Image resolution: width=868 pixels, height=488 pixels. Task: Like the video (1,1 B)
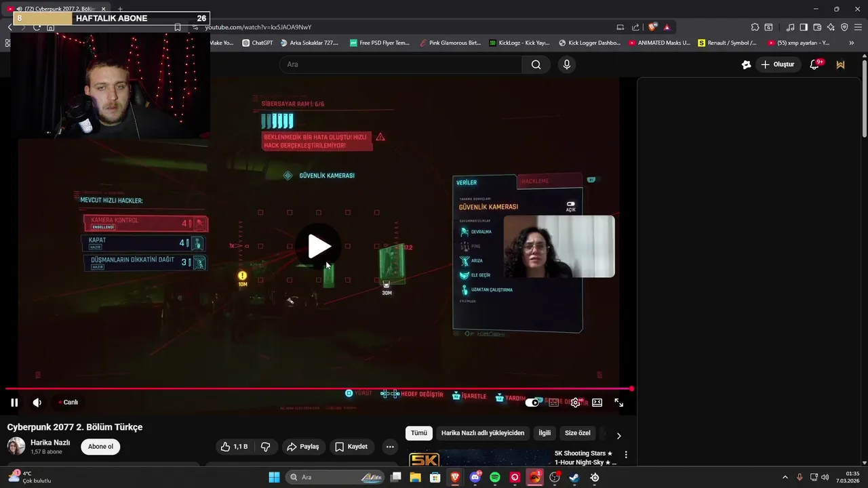[x=234, y=447]
